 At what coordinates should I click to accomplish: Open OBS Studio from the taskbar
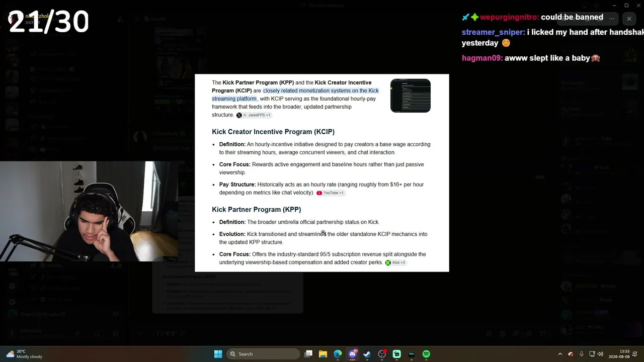click(x=382, y=354)
